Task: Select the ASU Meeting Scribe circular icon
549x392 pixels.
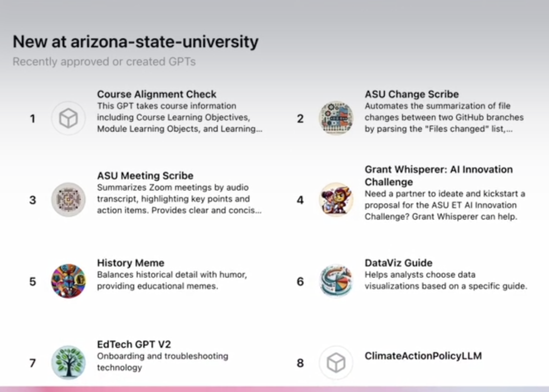Action: pyautogui.click(x=68, y=199)
